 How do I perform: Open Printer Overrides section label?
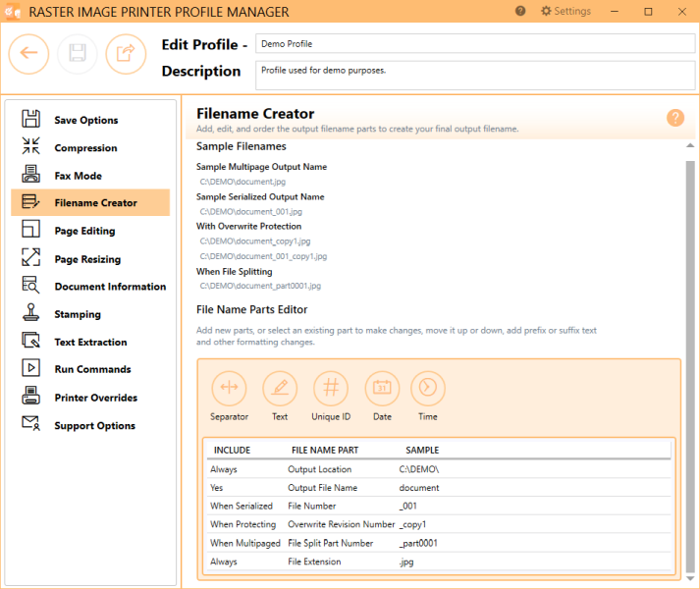[x=96, y=398]
